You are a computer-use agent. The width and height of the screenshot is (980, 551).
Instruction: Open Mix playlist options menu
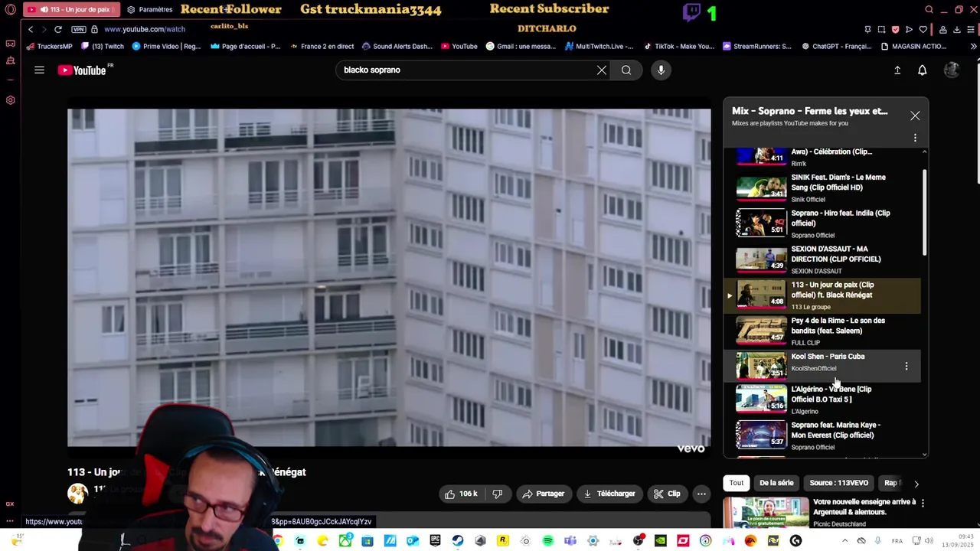point(915,139)
